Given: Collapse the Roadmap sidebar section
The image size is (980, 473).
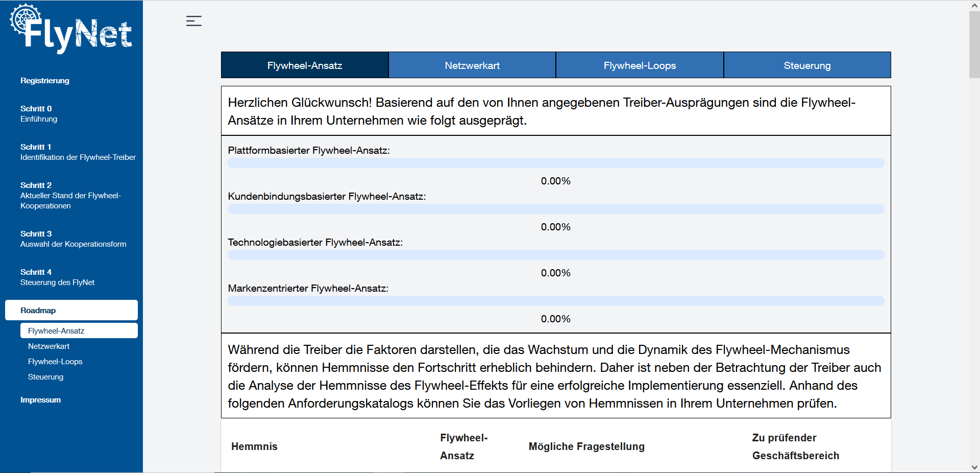Looking at the screenshot, I should pyautogui.click(x=71, y=310).
